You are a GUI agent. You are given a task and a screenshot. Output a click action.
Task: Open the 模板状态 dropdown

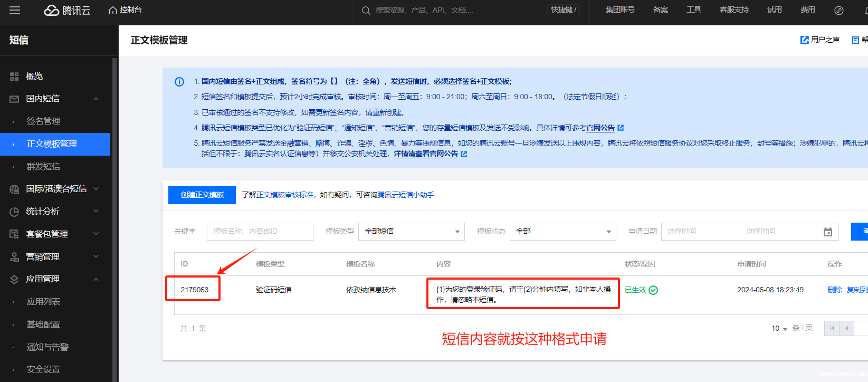(x=562, y=232)
